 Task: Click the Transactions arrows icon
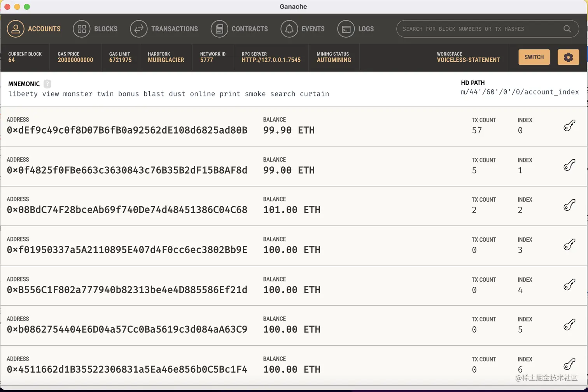pyautogui.click(x=139, y=29)
